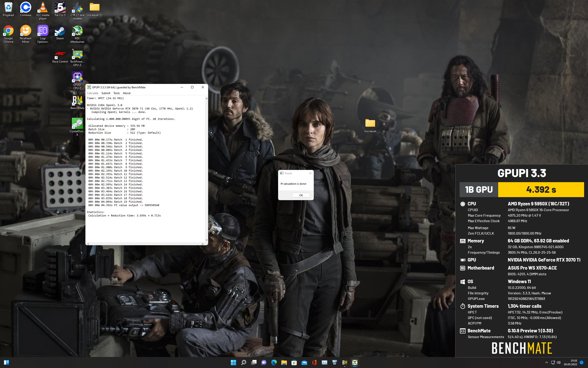Click OK in the Finish dialog
588x368 pixels.
301,195
